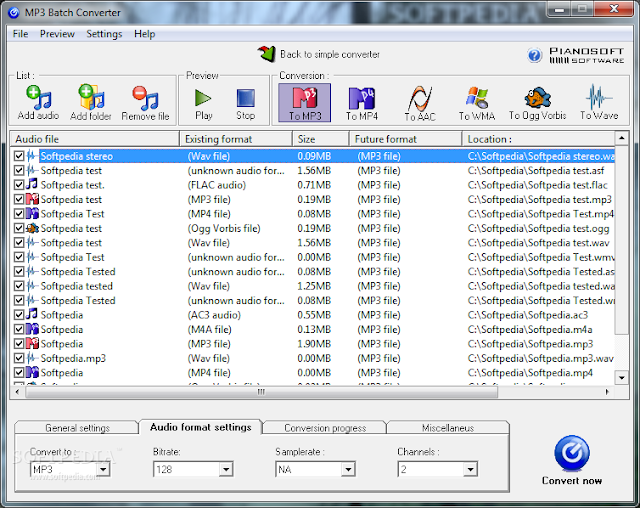The height and width of the screenshot is (508, 640).
Task: Start preview with the Play button
Action: (x=203, y=103)
